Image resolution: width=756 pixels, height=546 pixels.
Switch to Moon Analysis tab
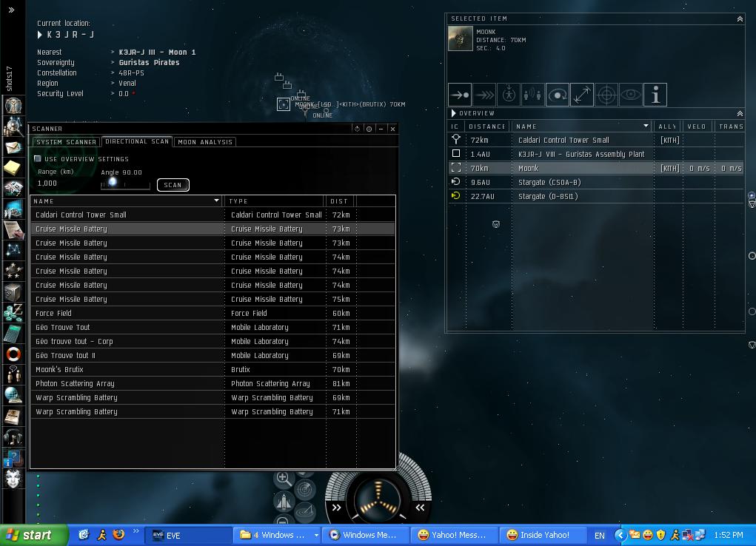click(205, 142)
